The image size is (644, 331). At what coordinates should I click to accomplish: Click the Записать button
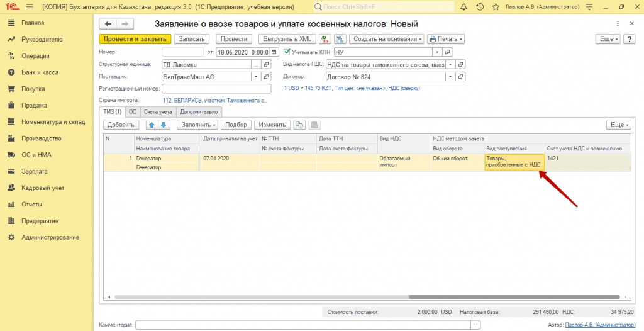191,39
